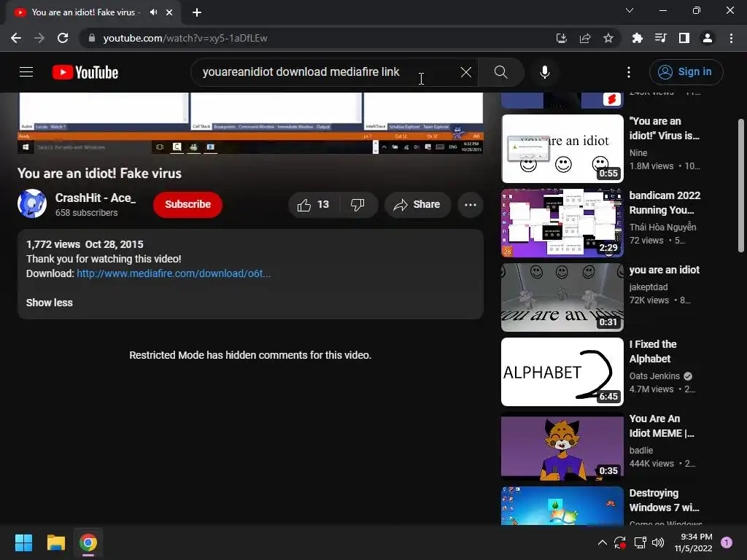Viewport: 747px width, 560px height.
Task: Dislike the video with thumbs down
Action: (x=357, y=205)
